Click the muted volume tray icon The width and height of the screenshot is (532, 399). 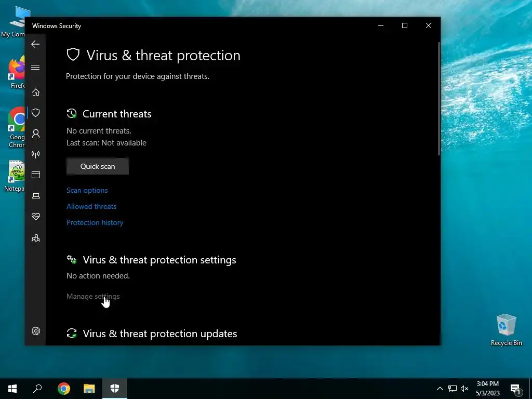(x=464, y=389)
